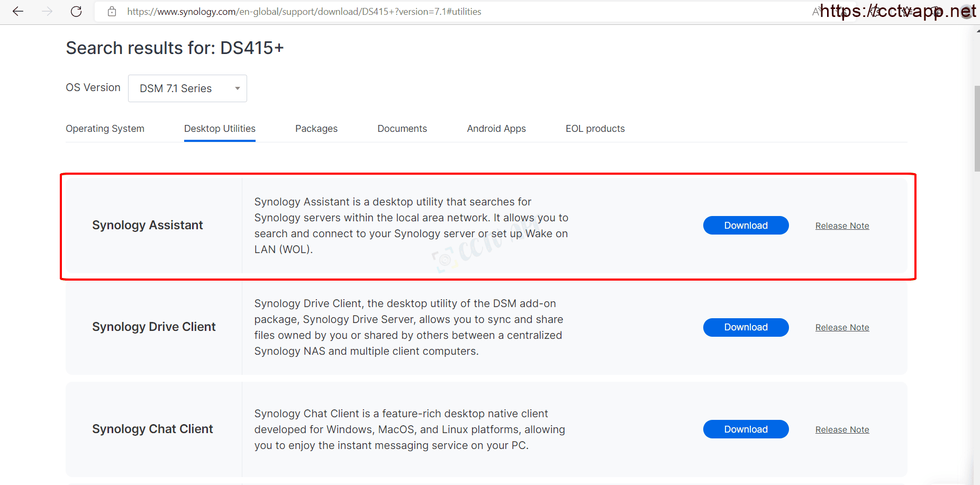The width and height of the screenshot is (980, 485).
Task: Go to the Documents tab
Action: coord(402,129)
